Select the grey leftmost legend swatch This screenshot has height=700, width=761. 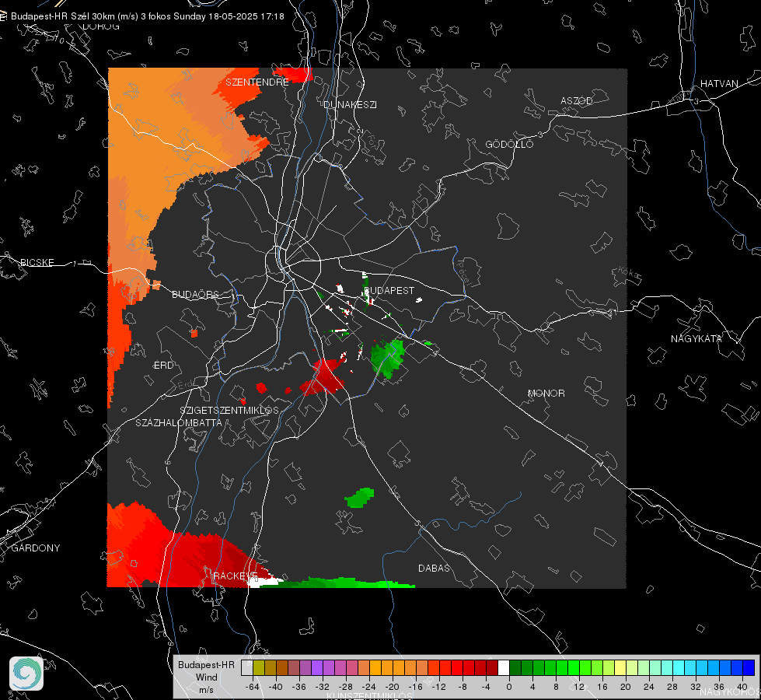coord(247,667)
